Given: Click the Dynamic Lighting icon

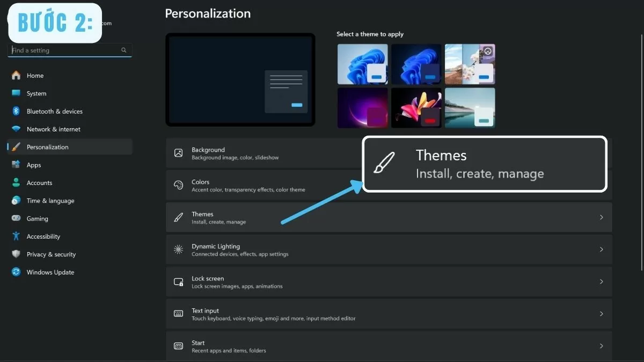Looking at the screenshot, I should click(x=178, y=249).
